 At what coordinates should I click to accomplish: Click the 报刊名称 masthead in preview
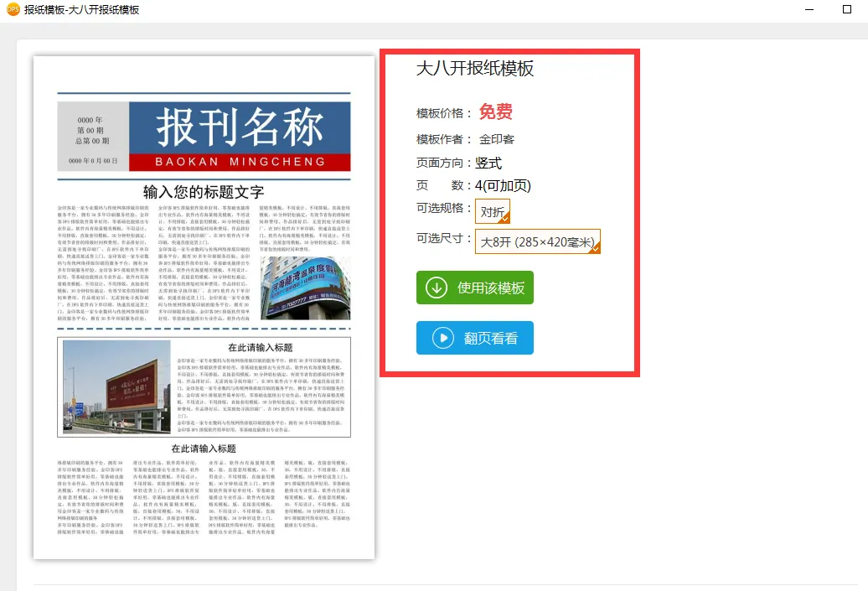pyautogui.click(x=240, y=128)
